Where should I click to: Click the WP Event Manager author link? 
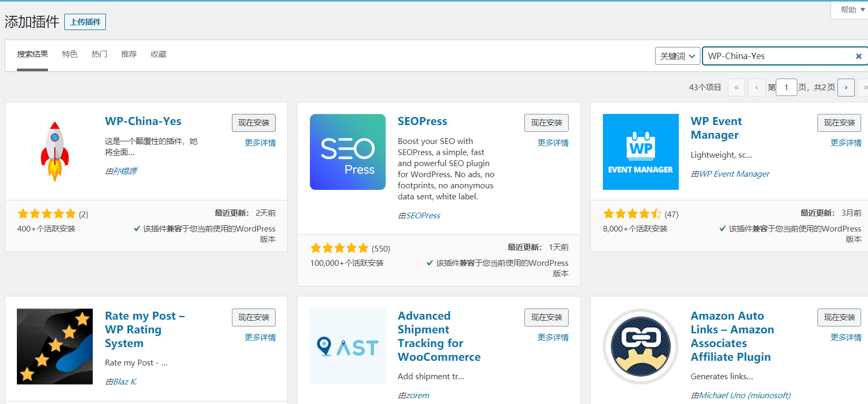734,174
